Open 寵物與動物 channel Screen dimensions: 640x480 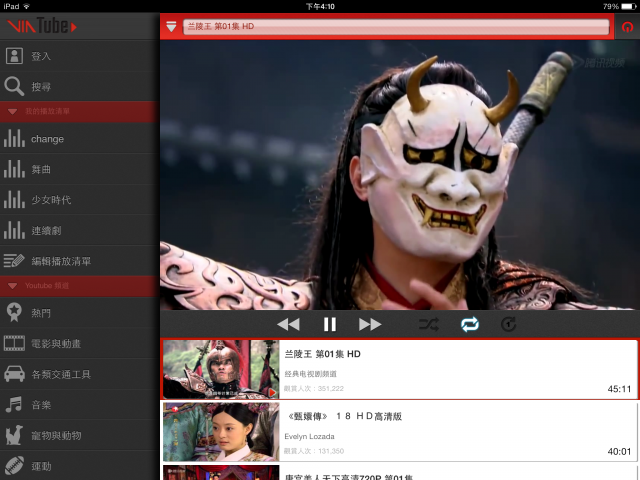click(x=80, y=435)
